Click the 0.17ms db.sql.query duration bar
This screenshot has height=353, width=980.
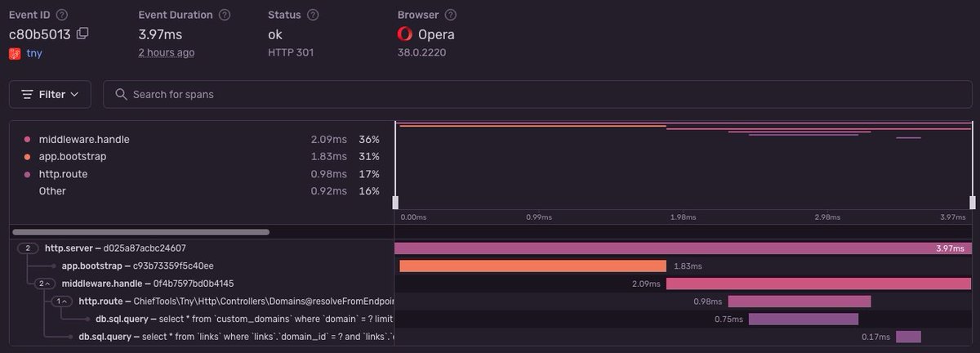point(908,337)
